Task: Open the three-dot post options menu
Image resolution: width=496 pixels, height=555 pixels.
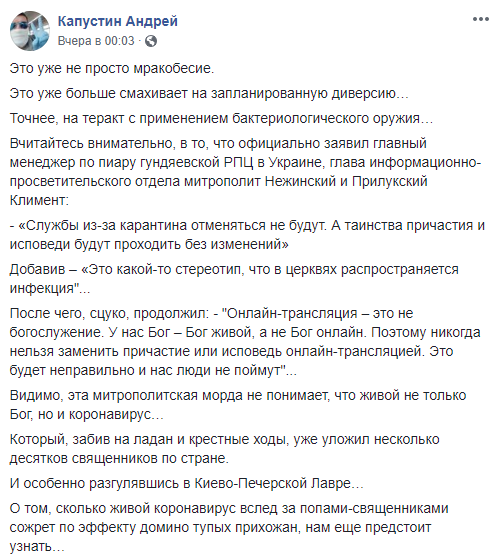Action: point(480,19)
